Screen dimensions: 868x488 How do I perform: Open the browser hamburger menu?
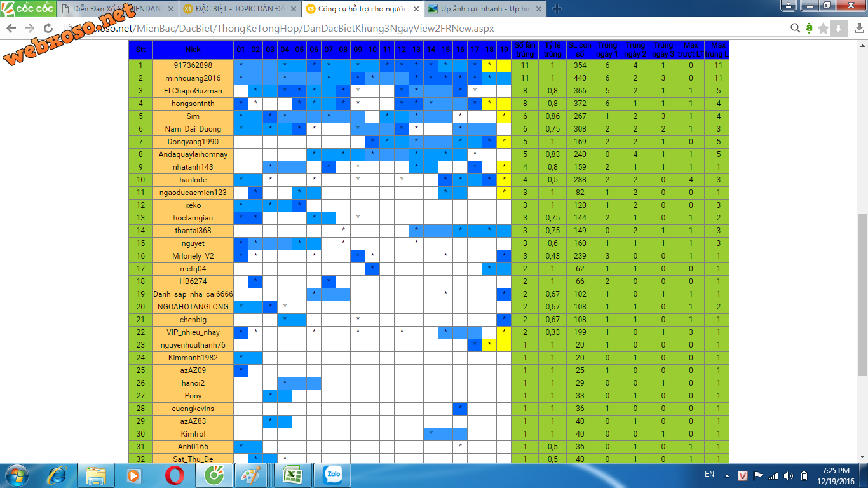(x=857, y=29)
